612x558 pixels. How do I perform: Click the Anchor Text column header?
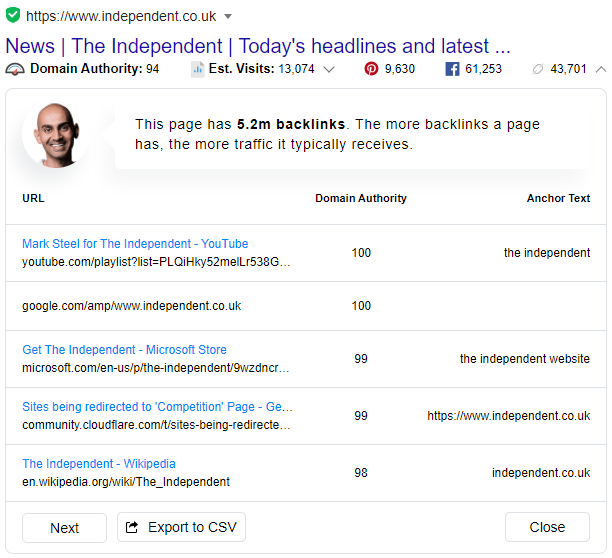click(559, 198)
